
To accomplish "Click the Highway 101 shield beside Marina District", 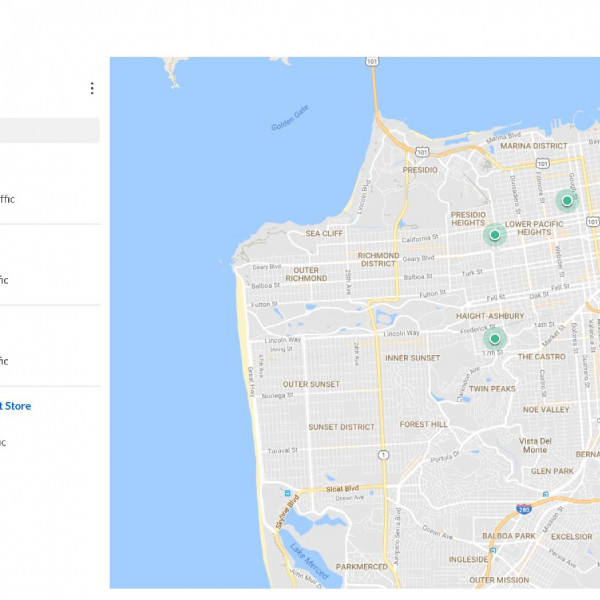I will [x=421, y=153].
